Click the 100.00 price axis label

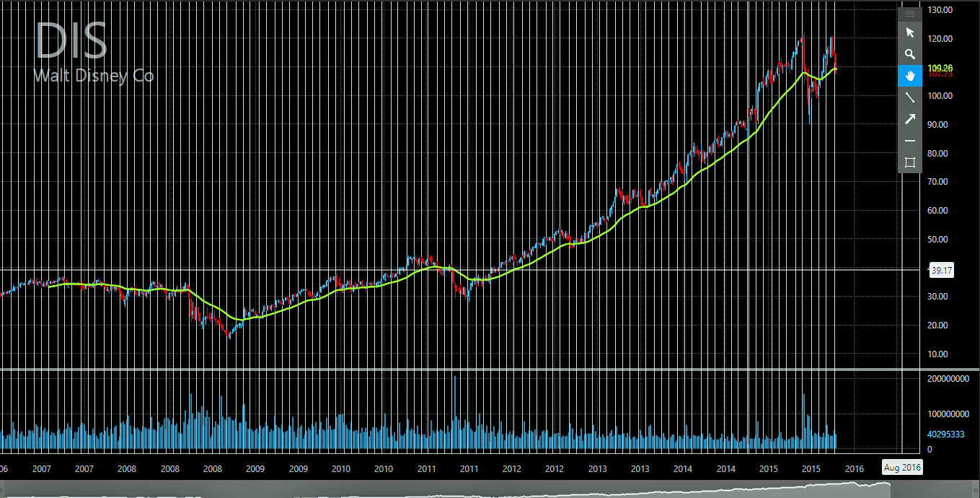[x=940, y=96]
